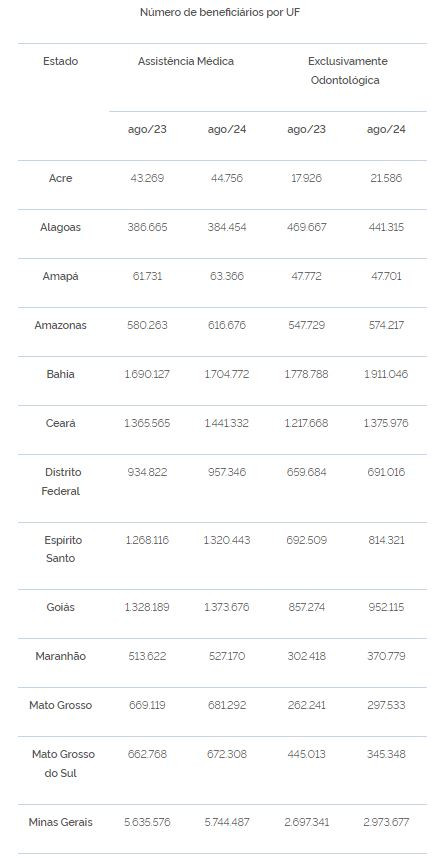Viewport: 447px width, 858px height.
Task: Click the Maranhão value 370.779
Action: 386,656
